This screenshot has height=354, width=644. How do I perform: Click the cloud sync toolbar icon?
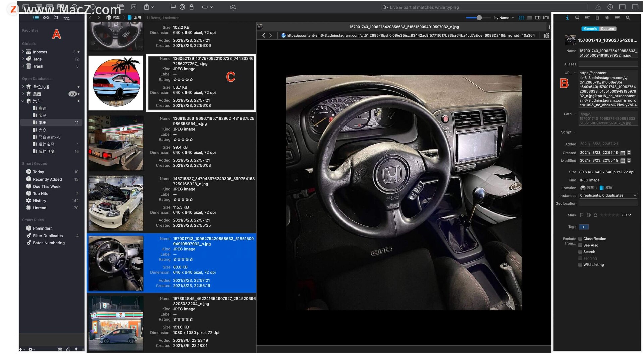point(233,7)
